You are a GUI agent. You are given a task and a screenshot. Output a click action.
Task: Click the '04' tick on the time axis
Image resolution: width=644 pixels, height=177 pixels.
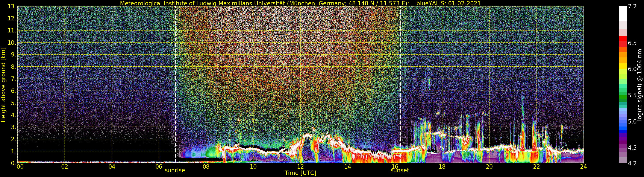click(x=112, y=167)
